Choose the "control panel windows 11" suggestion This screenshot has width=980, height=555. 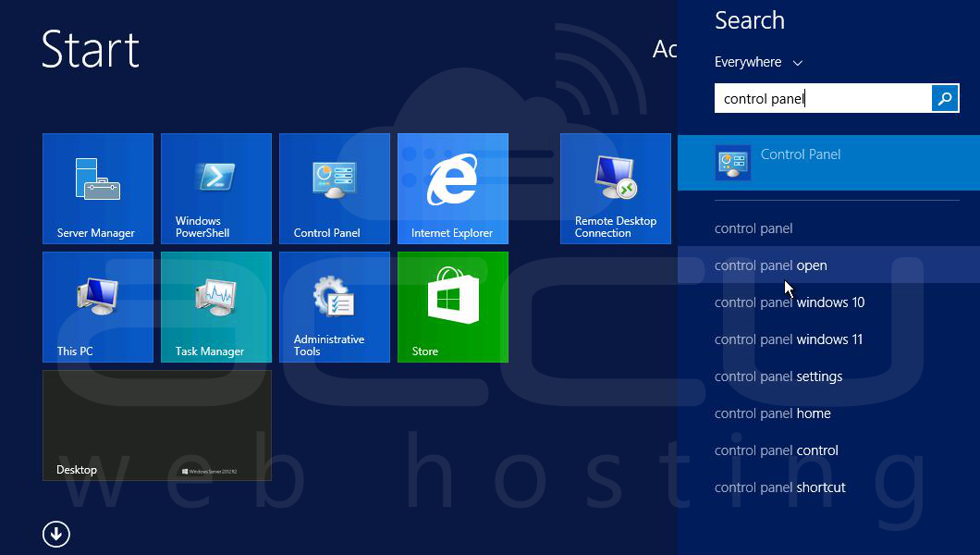[x=828, y=339]
